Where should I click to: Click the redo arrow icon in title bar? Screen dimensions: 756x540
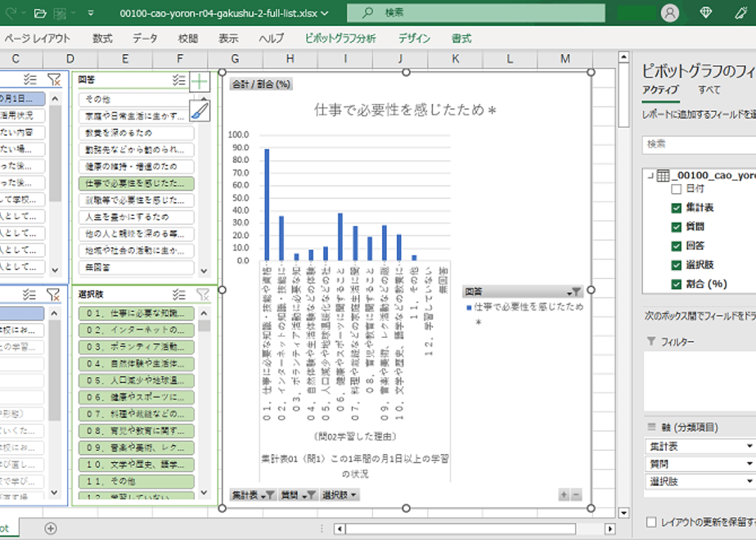11,13
